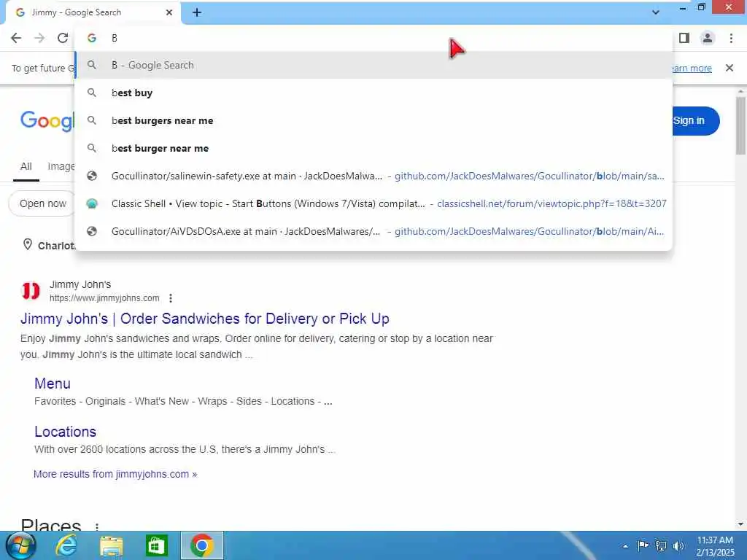The height and width of the screenshot is (560, 747).
Task: Toggle the 'Open now' filter chip
Action: pos(42,203)
